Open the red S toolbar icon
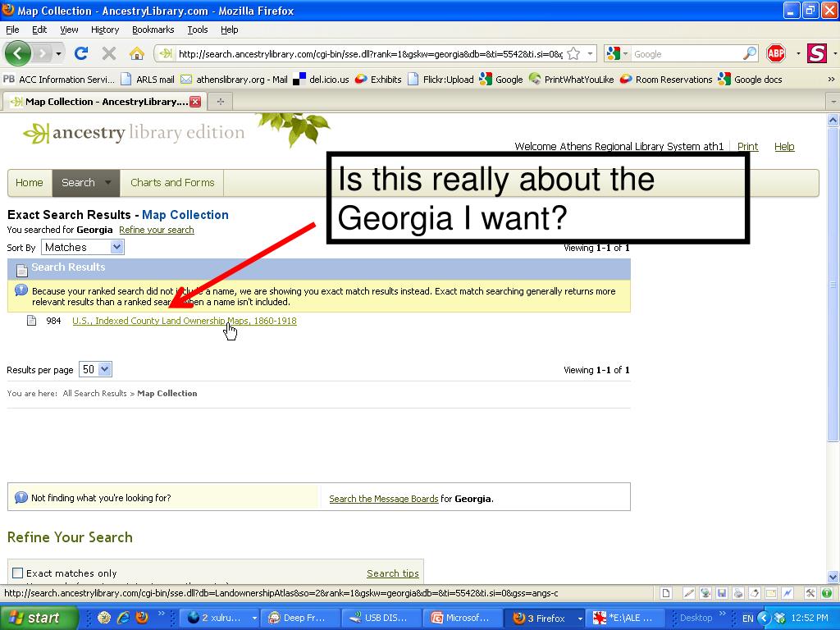The image size is (840, 630). point(817,53)
